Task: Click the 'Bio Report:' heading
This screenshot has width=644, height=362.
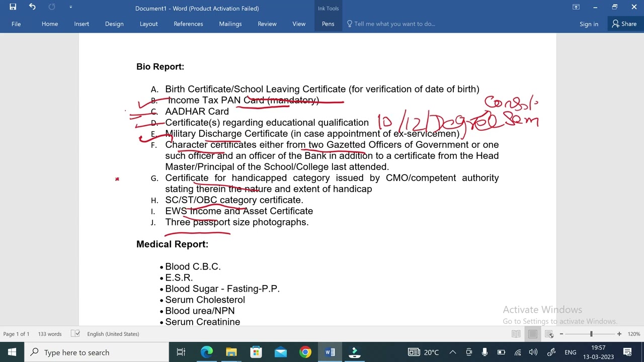Action: (160, 66)
